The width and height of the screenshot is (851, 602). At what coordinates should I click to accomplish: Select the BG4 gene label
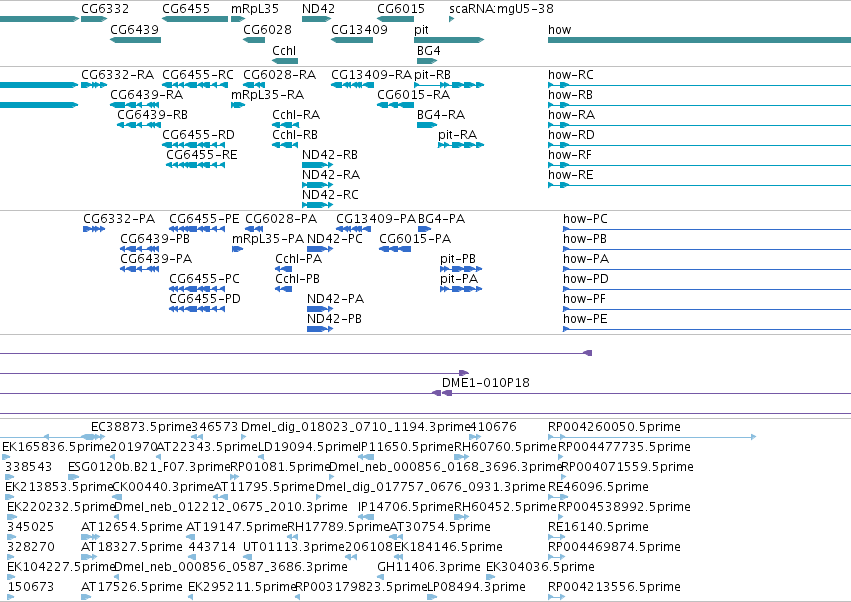[x=429, y=50]
